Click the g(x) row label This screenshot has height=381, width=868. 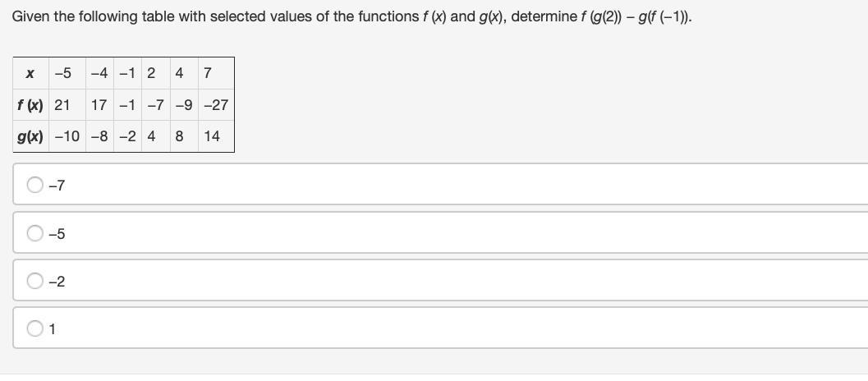[x=30, y=136]
